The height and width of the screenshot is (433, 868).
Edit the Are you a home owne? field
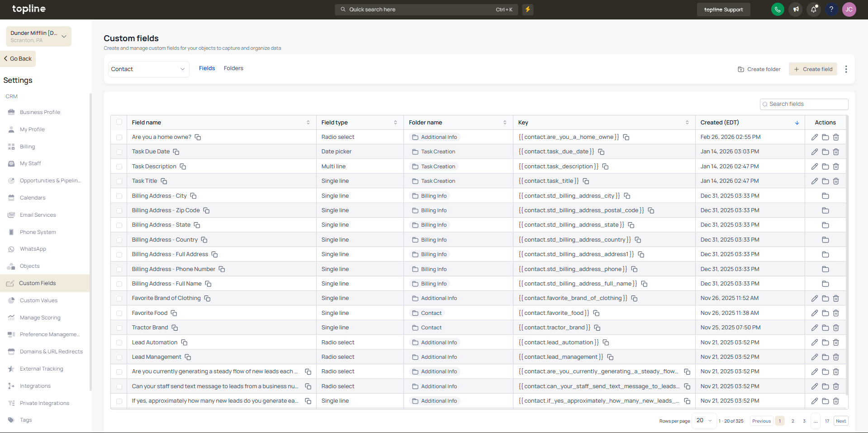pos(815,137)
